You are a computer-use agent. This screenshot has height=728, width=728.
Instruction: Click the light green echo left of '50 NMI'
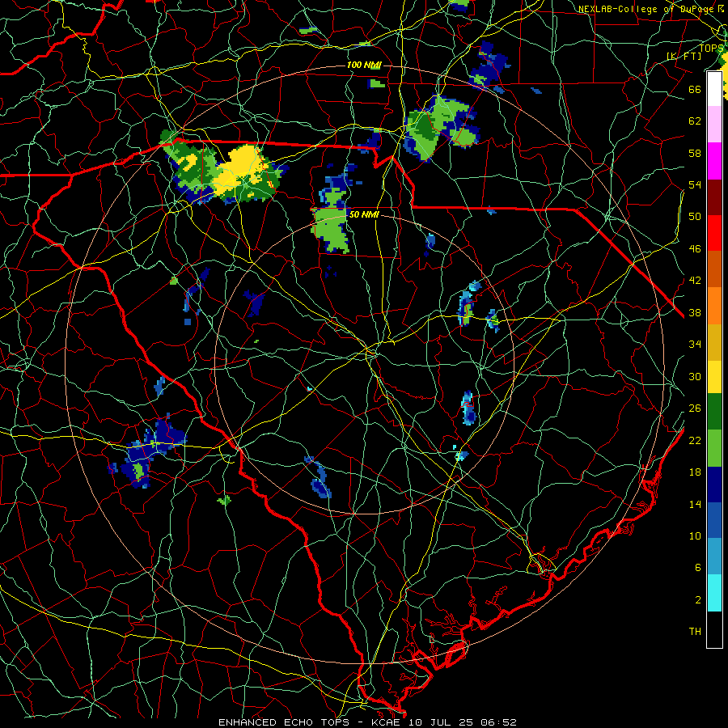point(331,228)
